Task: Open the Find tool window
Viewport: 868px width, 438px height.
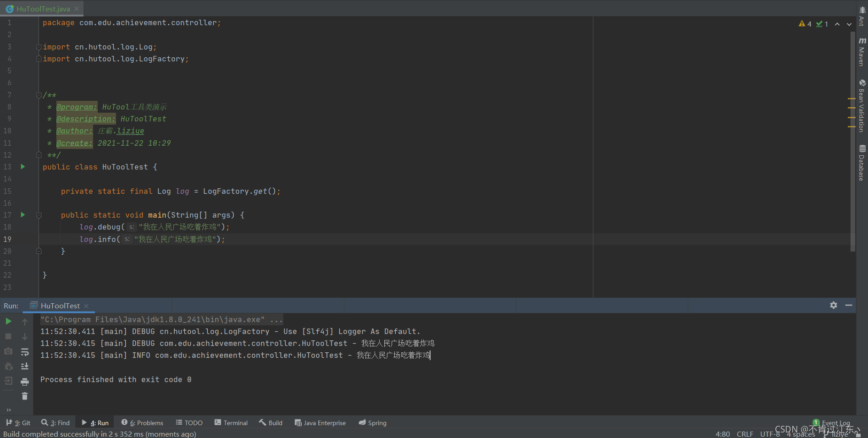Action: pos(55,423)
